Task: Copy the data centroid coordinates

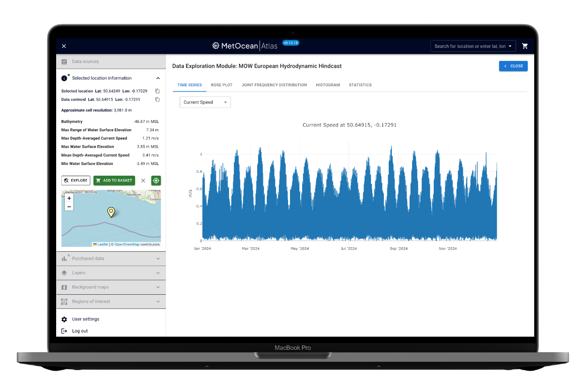Action: [157, 100]
